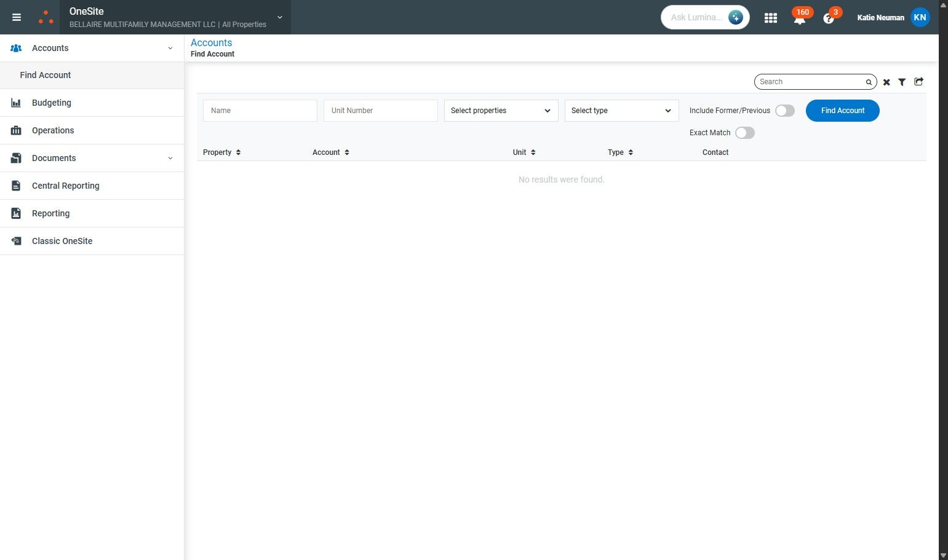The height and width of the screenshot is (560, 948).
Task: Sort by Type column arrows
Action: [631, 152]
